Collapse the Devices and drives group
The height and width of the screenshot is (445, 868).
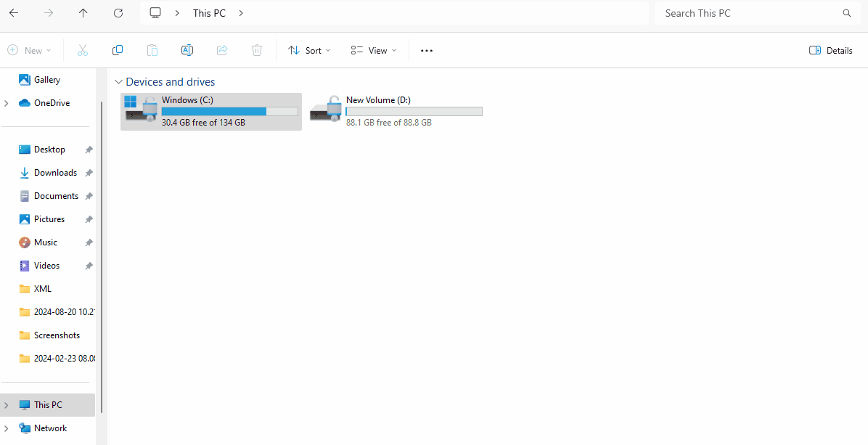point(118,82)
